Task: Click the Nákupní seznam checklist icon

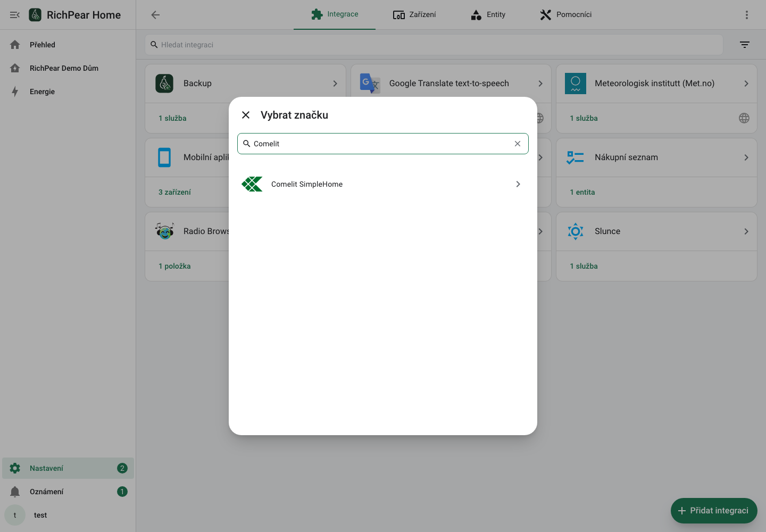Action: [576, 157]
